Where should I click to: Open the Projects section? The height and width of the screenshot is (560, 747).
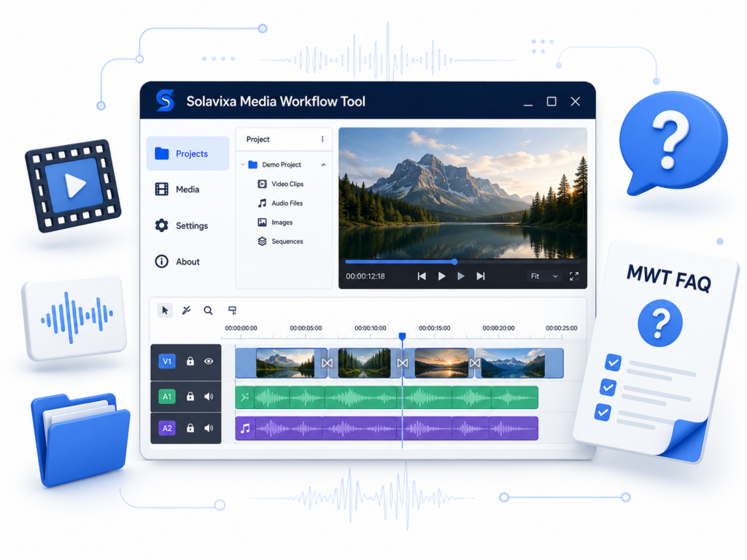pos(187,153)
